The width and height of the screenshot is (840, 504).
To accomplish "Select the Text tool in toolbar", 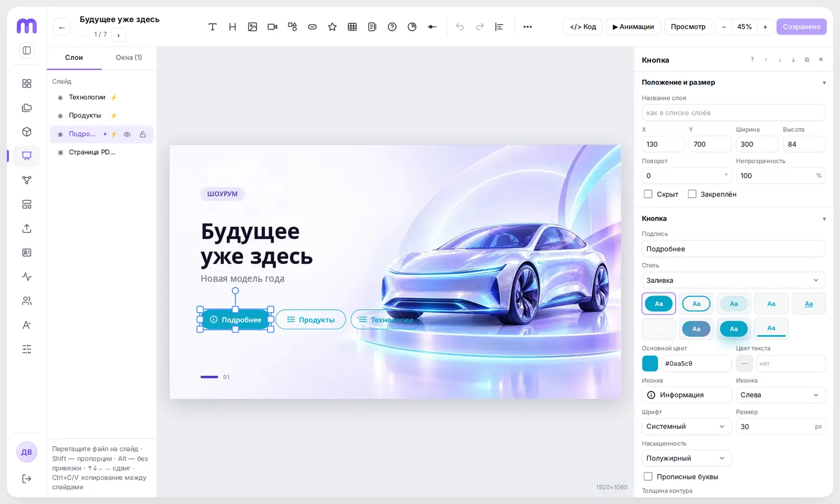I will [213, 27].
